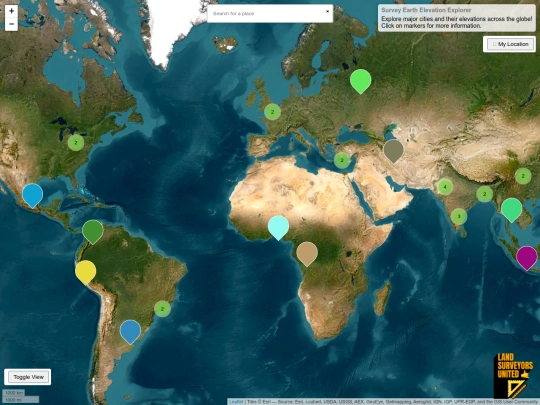The height and width of the screenshot is (405, 540).
Task: Focus the Search for a place field
Action: pyautogui.click(x=270, y=13)
